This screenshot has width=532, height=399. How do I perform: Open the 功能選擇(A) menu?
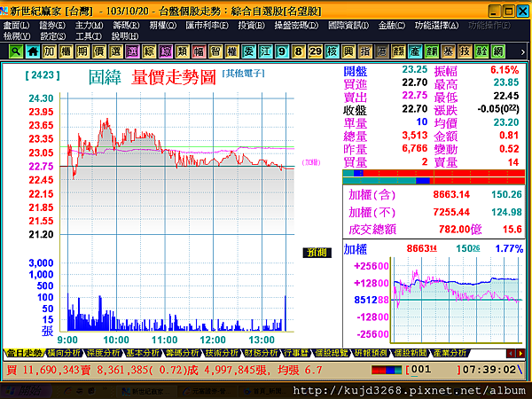(436, 26)
